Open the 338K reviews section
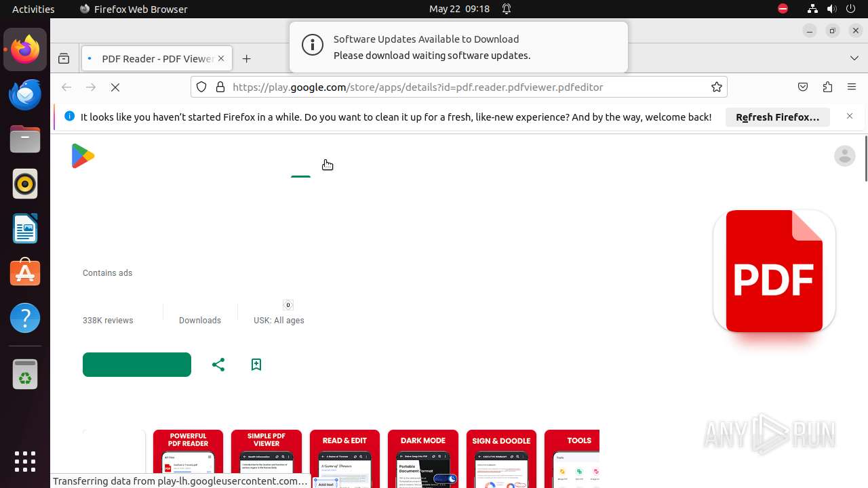868x488 pixels. tap(108, 321)
